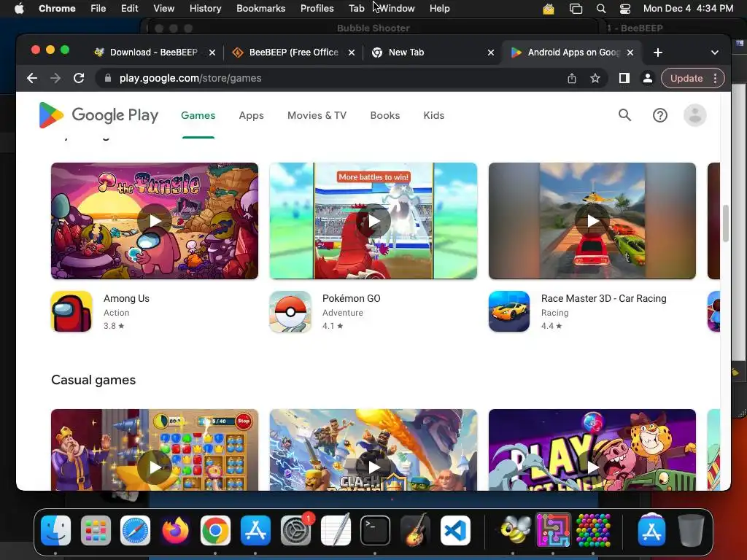This screenshot has height=560, width=747.
Task: Click the Among Us app icon
Action: point(71,311)
